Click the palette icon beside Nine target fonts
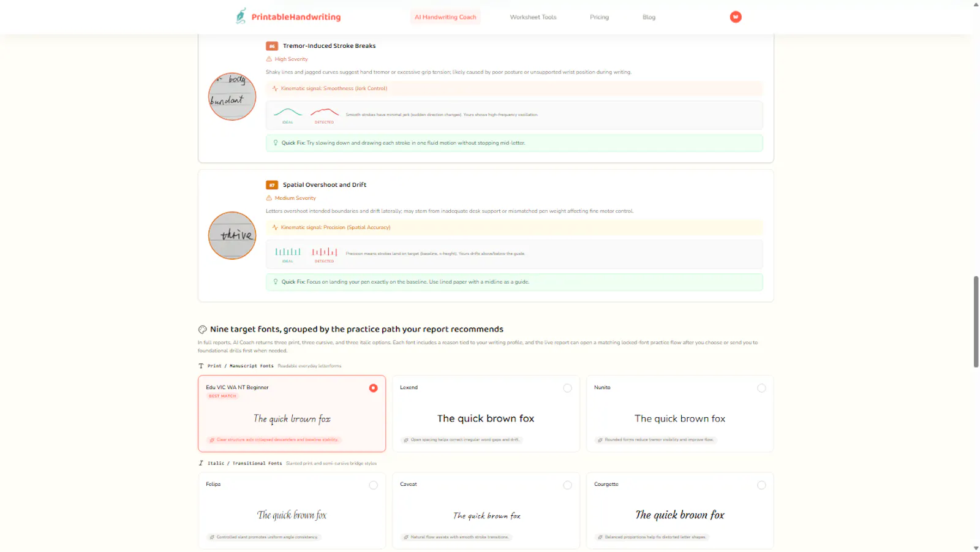Image resolution: width=980 pixels, height=552 pixels. pyautogui.click(x=202, y=330)
